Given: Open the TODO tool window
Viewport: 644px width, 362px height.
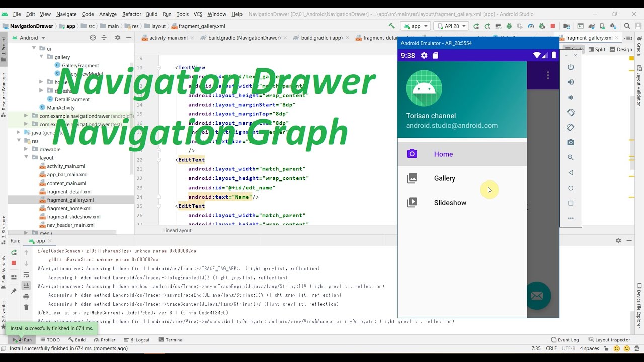Looking at the screenshot, I should 50,340.
